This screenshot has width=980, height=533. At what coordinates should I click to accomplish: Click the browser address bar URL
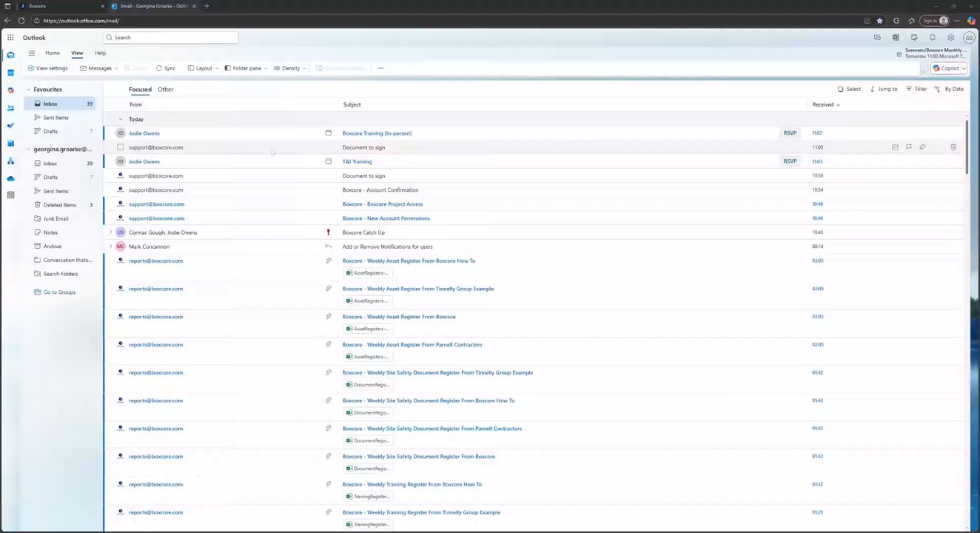pyautogui.click(x=81, y=21)
